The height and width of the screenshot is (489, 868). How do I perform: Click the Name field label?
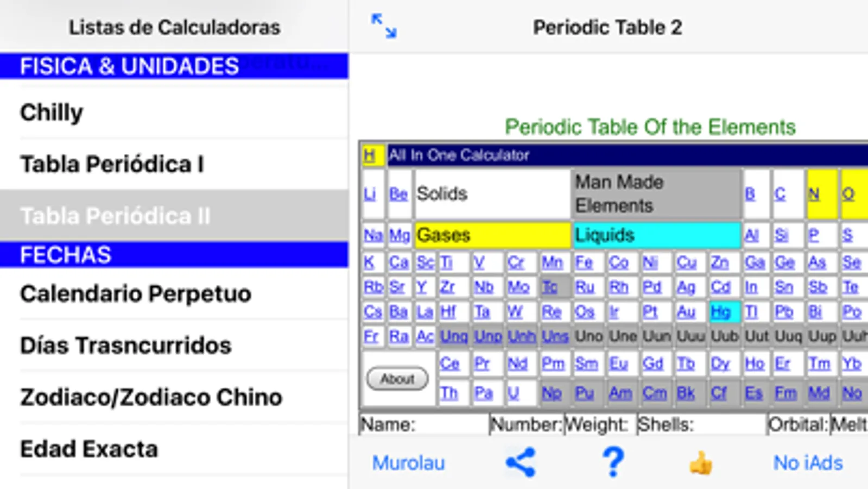(x=388, y=424)
